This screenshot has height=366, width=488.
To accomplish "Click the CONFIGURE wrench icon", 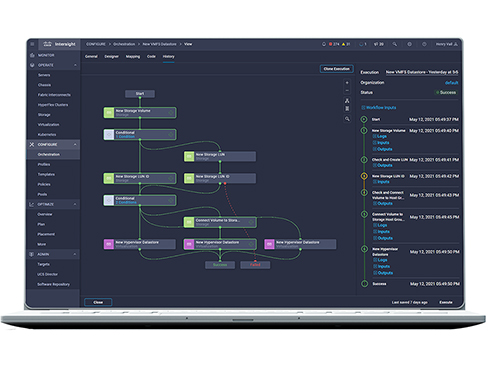I will (32, 144).
